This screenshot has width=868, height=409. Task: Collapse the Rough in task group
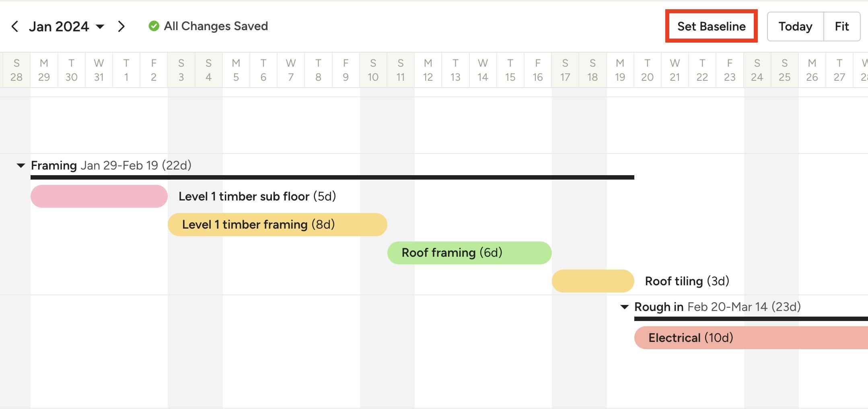coord(625,307)
